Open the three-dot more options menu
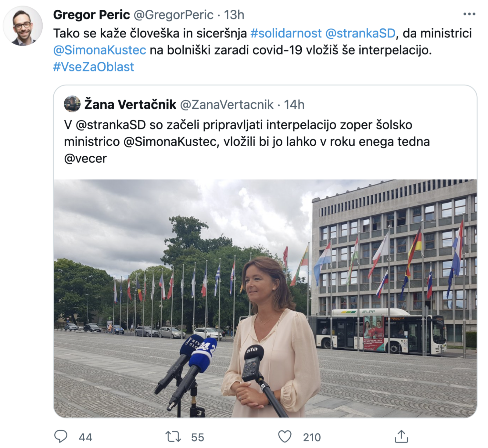488x448 pixels. [x=469, y=14]
